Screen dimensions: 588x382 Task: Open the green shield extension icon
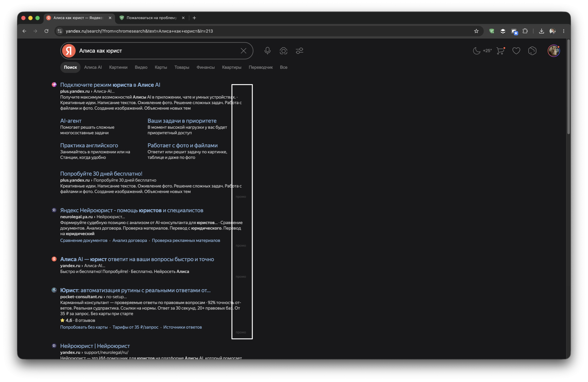pyautogui.click(x=492, y=31)
